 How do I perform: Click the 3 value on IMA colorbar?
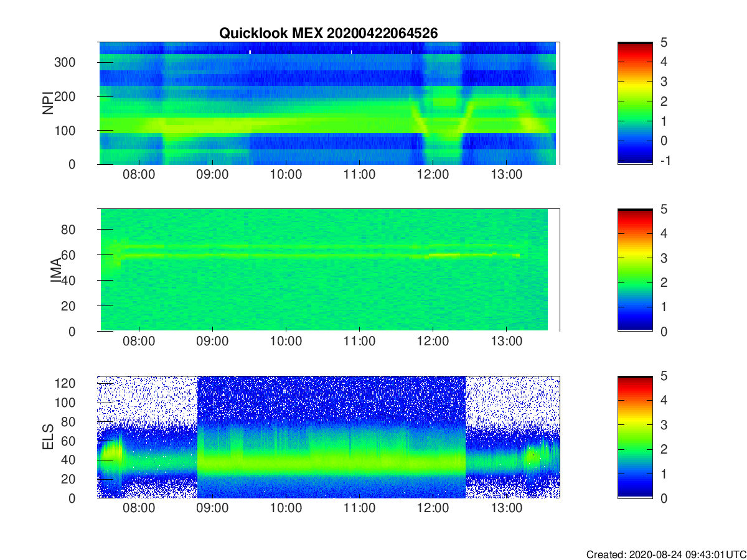click(x=664, y=258)
